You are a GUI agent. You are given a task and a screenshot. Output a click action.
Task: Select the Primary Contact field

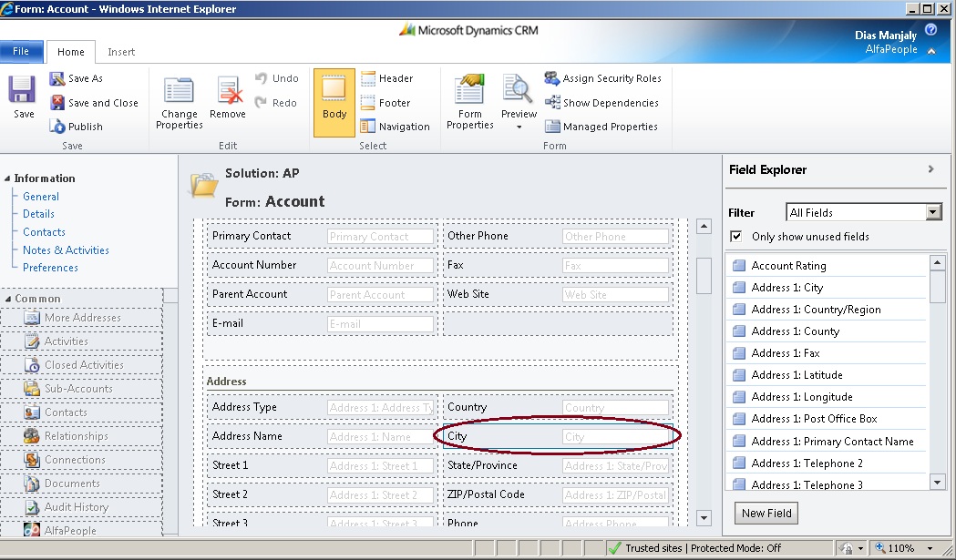[322, 236]
